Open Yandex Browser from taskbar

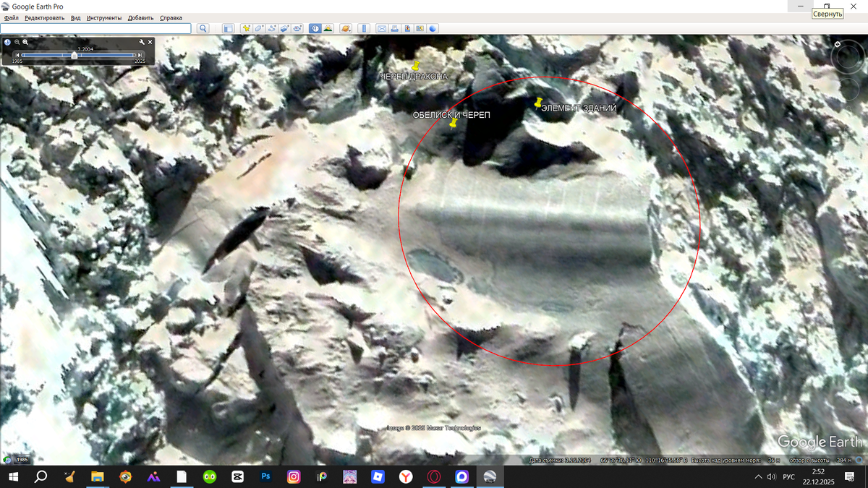click(x=406, y=476)
